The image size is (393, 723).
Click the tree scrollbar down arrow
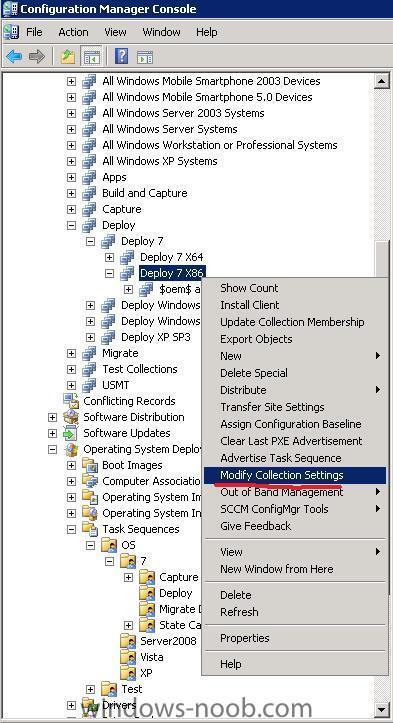click(x=382, y=709)
